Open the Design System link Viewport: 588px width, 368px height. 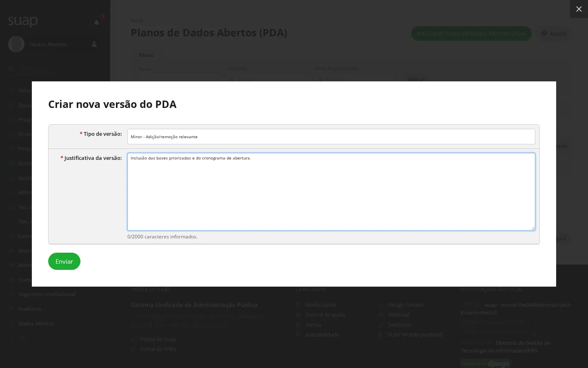(405, 305)
